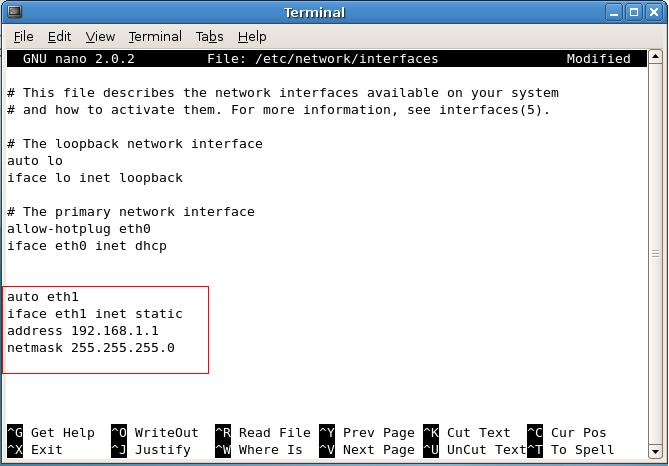This screenshot has height=466, width=669.
Task: Click the '^X Exit' shortcut
Action: pos(35,450)
